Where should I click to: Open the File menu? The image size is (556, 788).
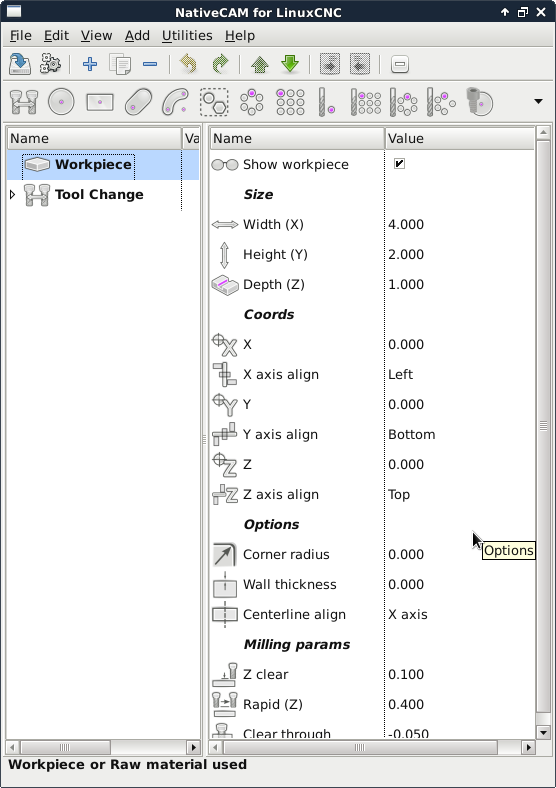(21, 36)
